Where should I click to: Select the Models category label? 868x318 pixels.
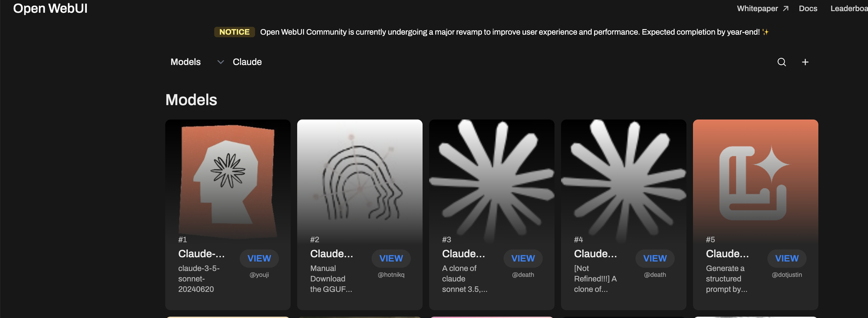point(186,62)
